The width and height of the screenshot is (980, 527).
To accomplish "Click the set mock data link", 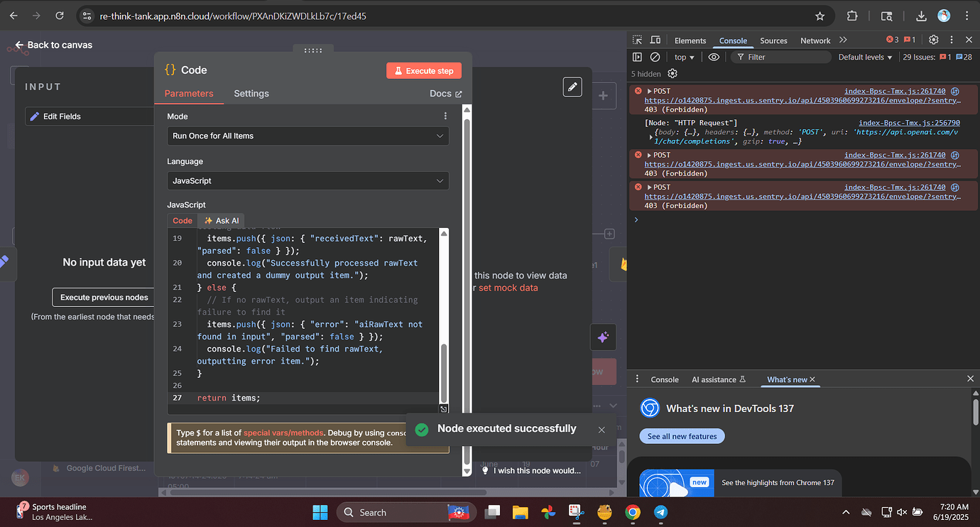I will pyautogui.click(x=508, y=288).
